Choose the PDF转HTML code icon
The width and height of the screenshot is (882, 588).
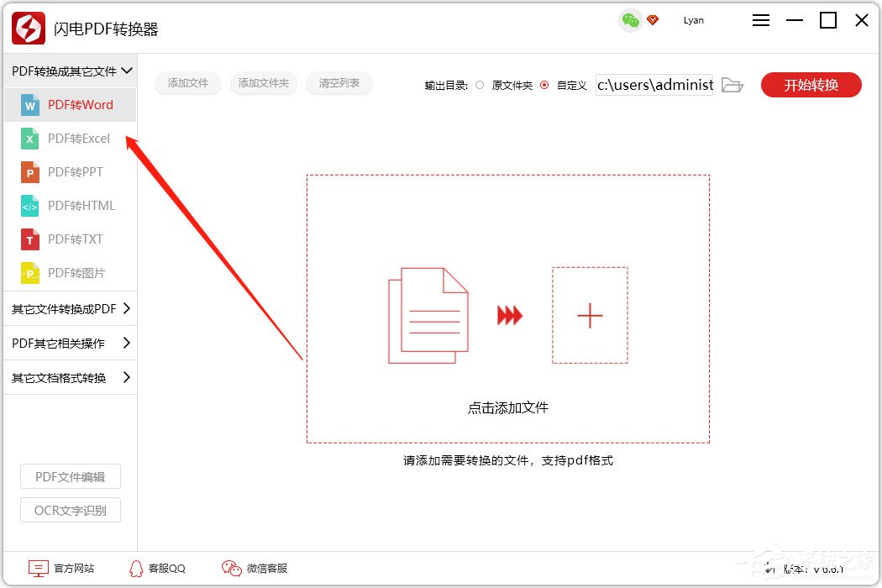[30, 206]
